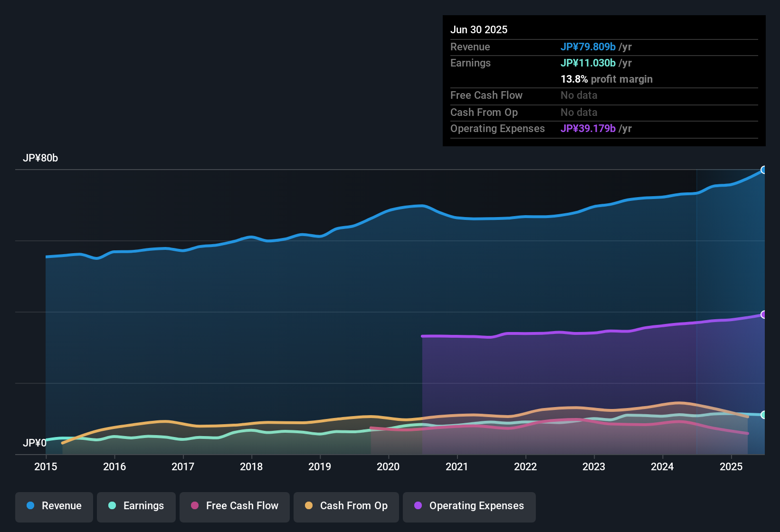Toggle the Revenue series visibility
780x532 pixels.
(54, 506)
